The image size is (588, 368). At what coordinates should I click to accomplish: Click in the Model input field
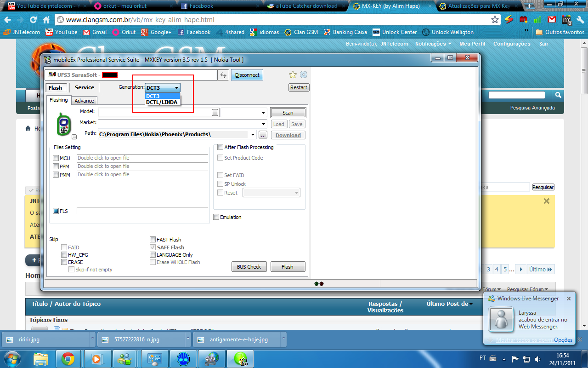tap(155, 113)
